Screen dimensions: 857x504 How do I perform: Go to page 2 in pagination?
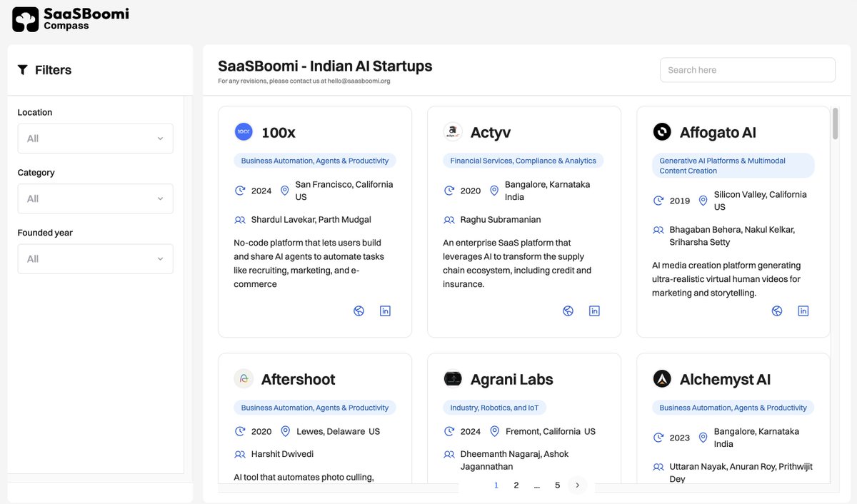click(x=516, y=485)
